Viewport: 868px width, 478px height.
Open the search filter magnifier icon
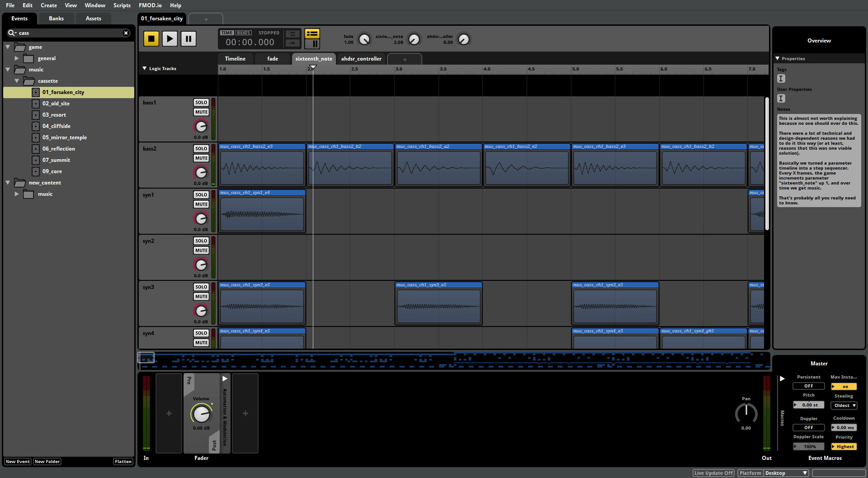click(12, 33)
